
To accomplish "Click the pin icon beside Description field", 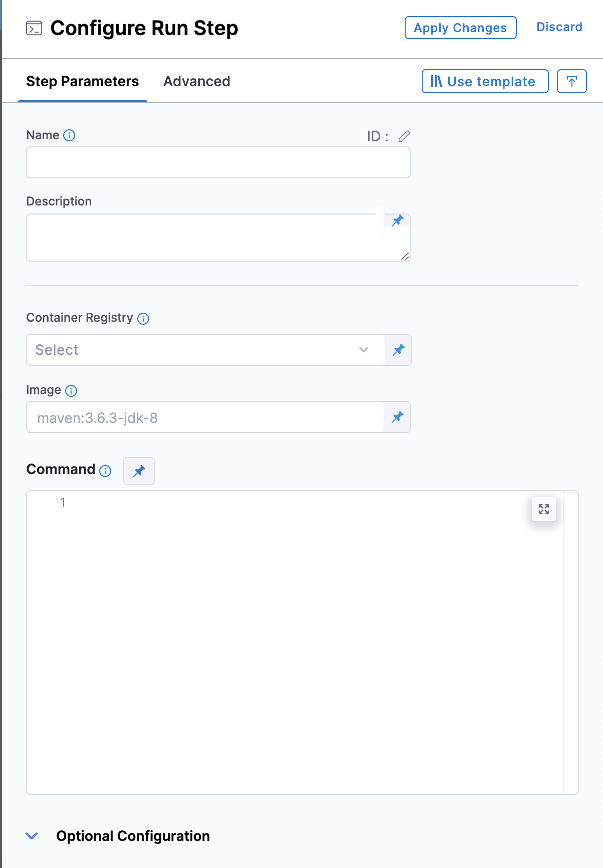I will [x=398, y=221].
